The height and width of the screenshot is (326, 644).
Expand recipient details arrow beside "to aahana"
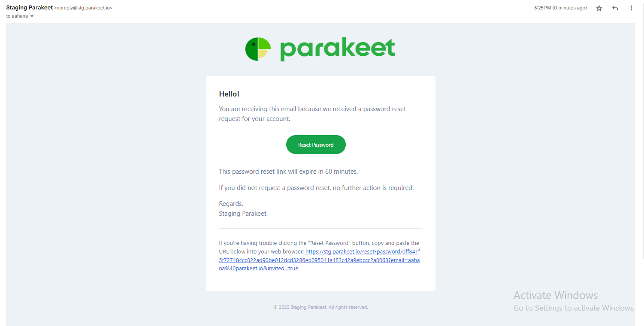[32, 16]
